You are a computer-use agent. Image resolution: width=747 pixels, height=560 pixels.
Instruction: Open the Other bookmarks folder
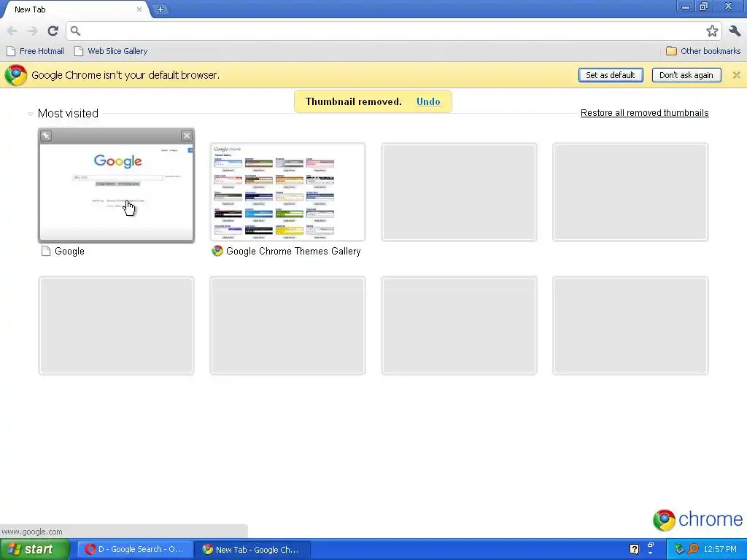(703, 51)
